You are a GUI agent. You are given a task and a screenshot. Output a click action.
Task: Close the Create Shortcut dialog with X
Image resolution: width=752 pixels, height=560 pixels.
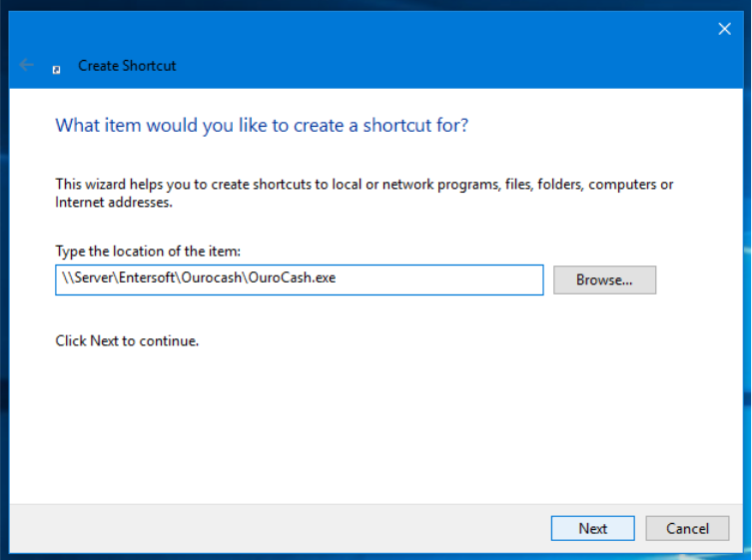724,29
